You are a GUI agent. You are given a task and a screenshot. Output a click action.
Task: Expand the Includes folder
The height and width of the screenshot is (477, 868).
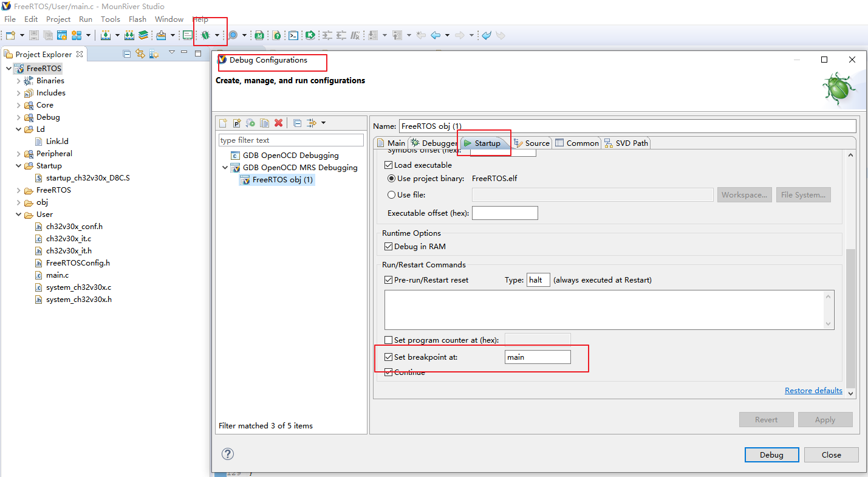18,93
